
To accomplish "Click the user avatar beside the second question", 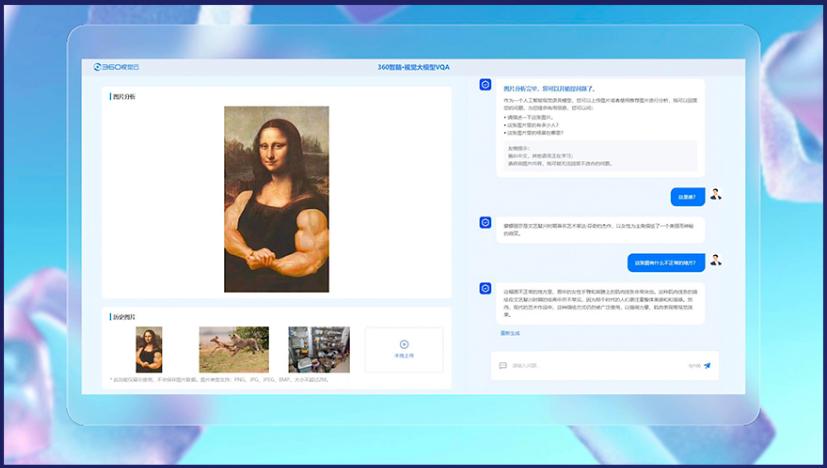I will [x=715, y=261].
